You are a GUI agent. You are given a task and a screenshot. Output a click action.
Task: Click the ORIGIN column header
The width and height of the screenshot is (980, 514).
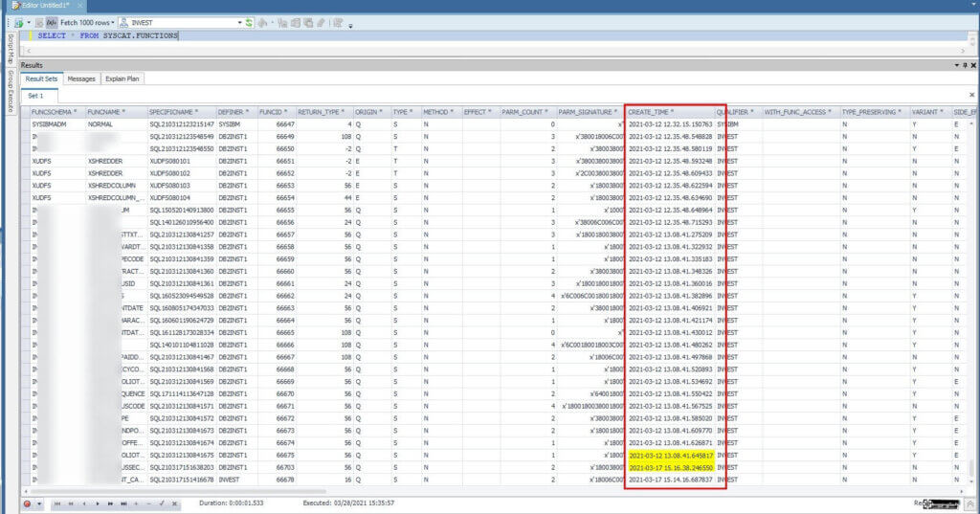372,112
